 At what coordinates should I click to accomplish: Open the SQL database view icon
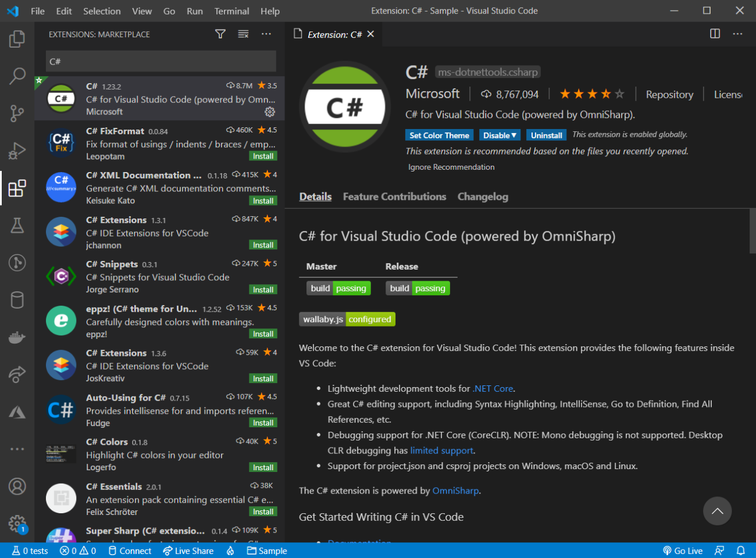point(17,300)
